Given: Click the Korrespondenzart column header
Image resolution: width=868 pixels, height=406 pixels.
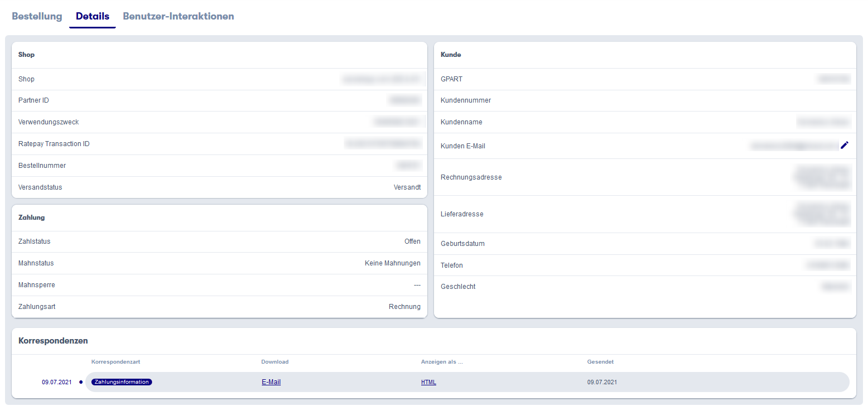Looking at the screenshot, I should pos(114,362).
